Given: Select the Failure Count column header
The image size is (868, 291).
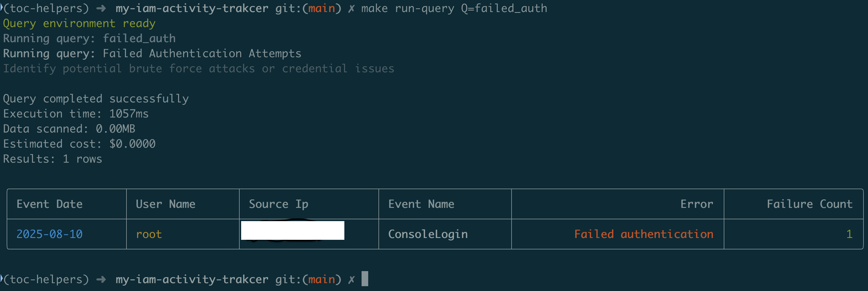Looking at the screenshot, I should 809,204.
